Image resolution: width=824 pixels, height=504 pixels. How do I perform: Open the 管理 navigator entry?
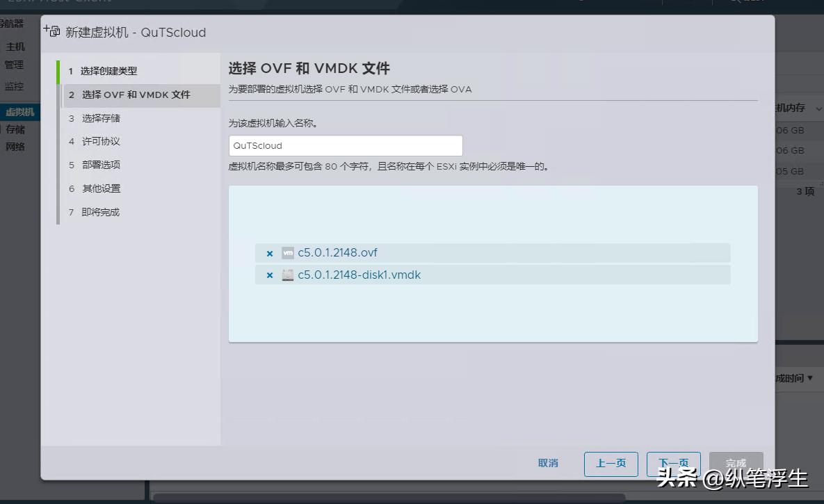pyautogui.click(x=15, y=64)
